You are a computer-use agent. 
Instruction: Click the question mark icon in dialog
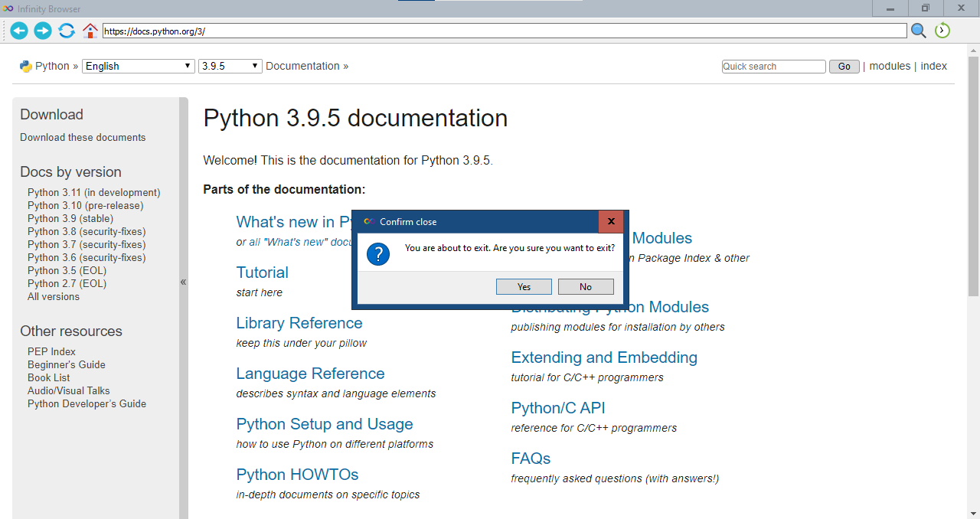click(x=378, y=254)
